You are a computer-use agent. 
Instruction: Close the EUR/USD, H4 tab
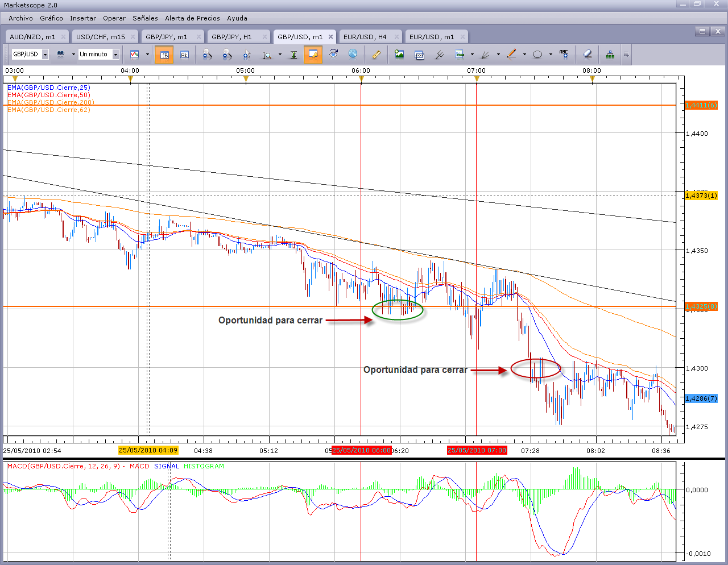[396, 37]
